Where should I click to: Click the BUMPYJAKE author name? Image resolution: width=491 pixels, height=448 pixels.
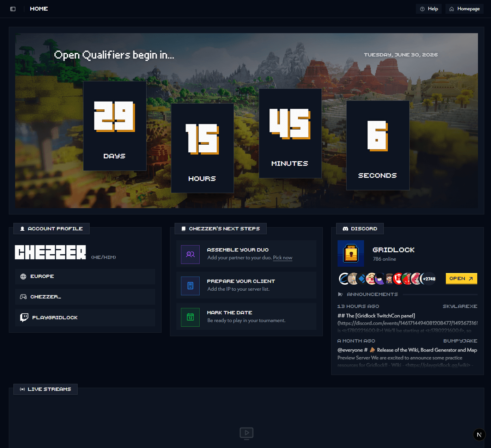coord(460,341)
